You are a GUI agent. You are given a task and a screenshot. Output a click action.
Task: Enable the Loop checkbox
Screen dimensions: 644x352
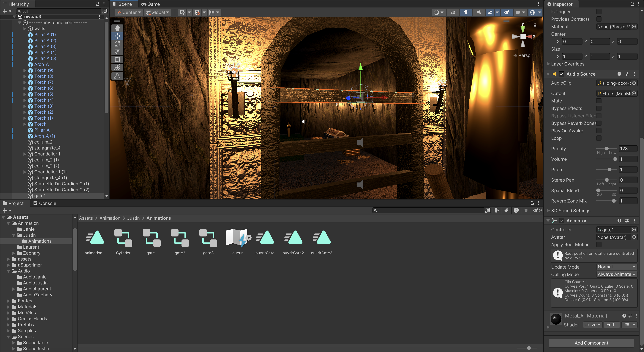click(599, 138)
